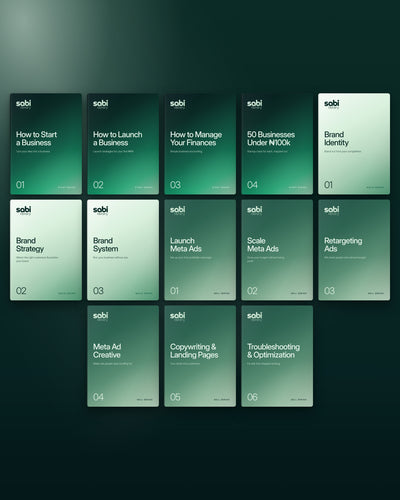Screen dimensions: 400x500
Task: Open the light Brand Identity cover
Action: coord(354,144)
